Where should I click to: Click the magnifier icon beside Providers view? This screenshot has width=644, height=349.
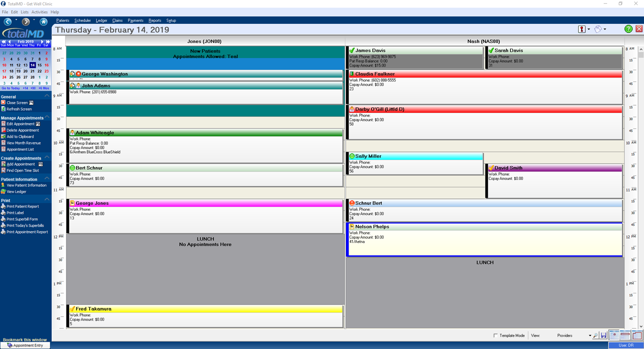tap(596, 335)
